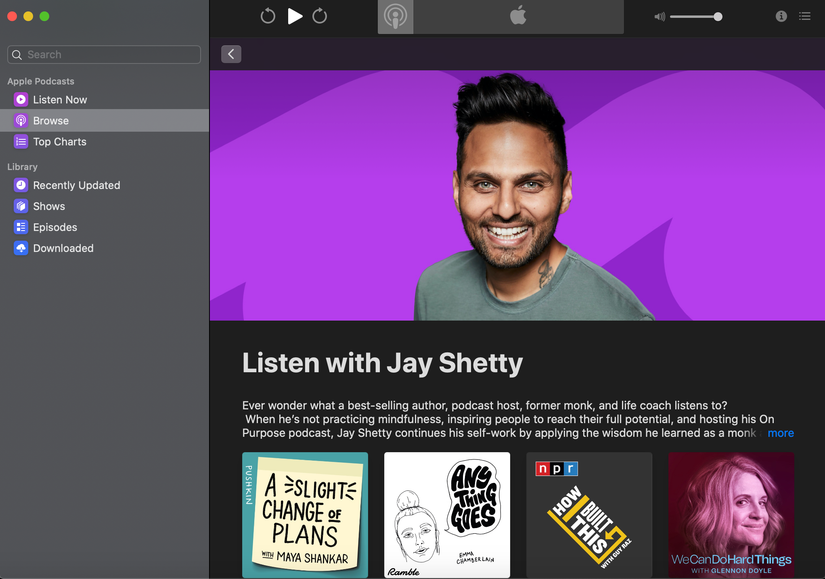
Task: Click the Shows sidebar icon
Action: coord(21,206)
